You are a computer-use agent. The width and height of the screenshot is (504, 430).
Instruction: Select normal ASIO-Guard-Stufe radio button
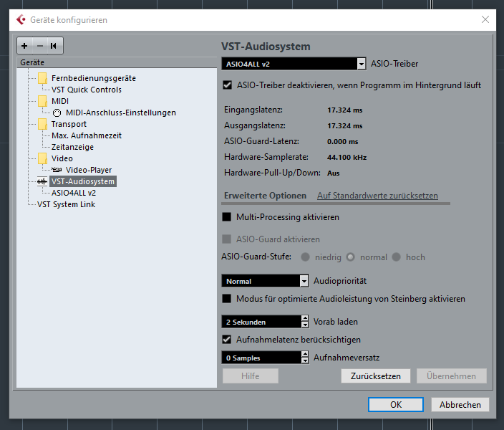[350, 257]
